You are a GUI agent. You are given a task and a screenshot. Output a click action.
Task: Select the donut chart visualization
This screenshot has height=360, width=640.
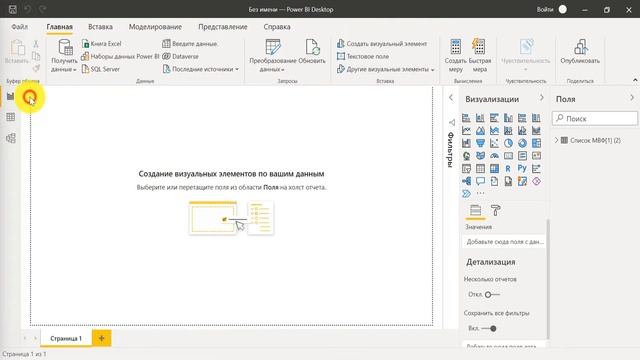(522, 143)
